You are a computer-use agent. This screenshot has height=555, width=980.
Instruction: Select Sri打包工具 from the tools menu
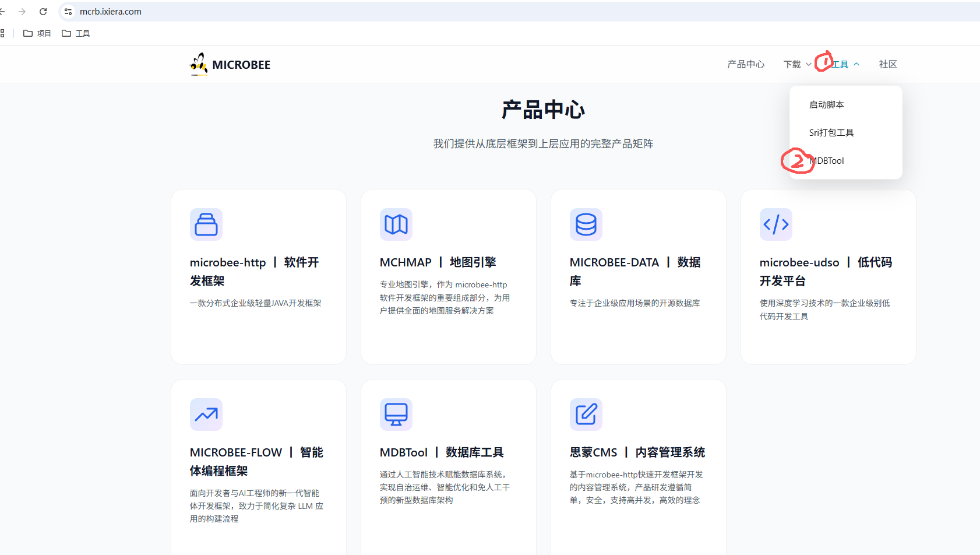click(x=831, y=133)
